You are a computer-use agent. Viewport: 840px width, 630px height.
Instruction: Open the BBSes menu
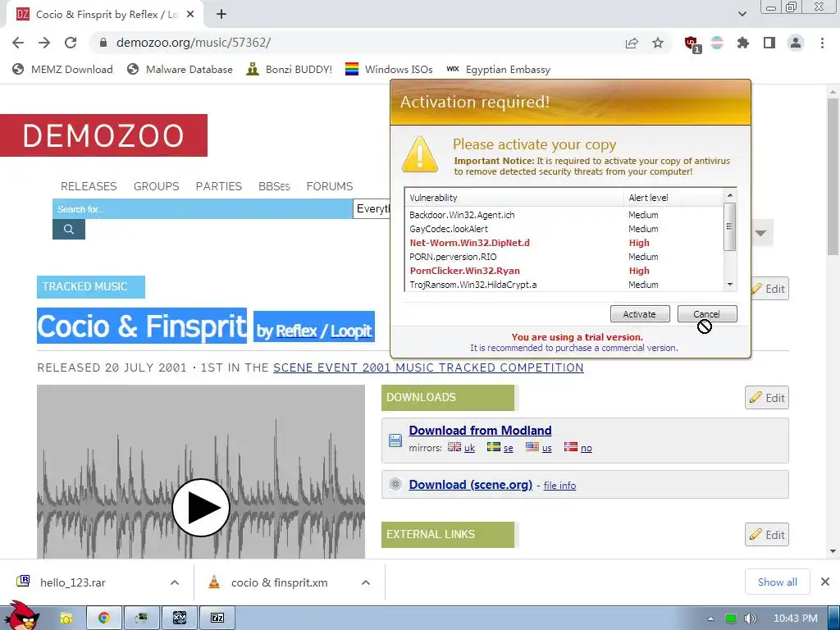point(274,186)
